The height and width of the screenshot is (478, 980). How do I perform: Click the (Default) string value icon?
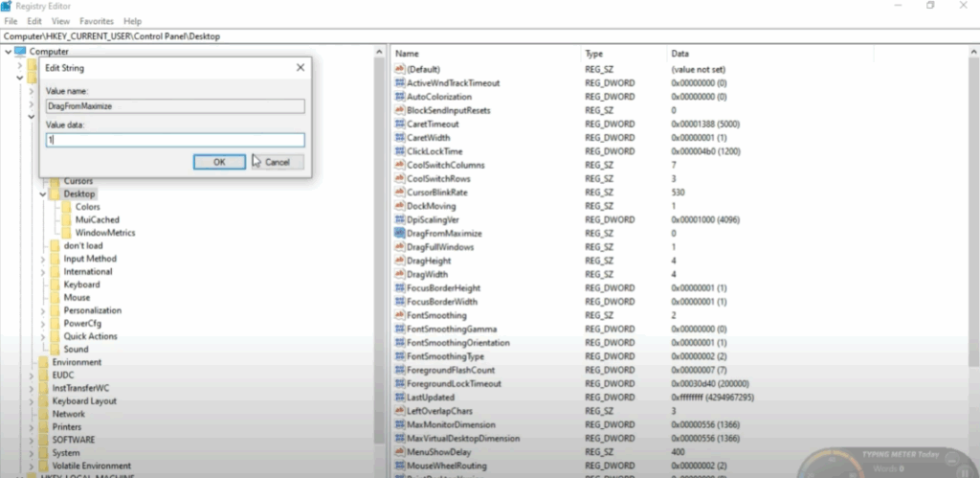400,70
